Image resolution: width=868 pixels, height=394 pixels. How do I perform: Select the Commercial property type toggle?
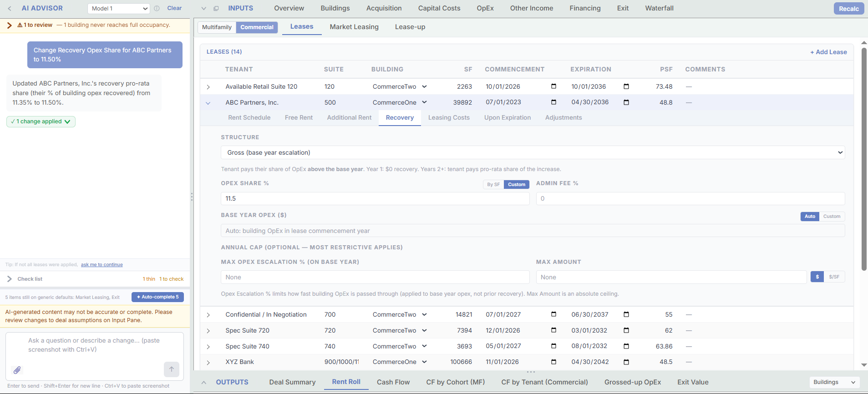tap(257, 27)
